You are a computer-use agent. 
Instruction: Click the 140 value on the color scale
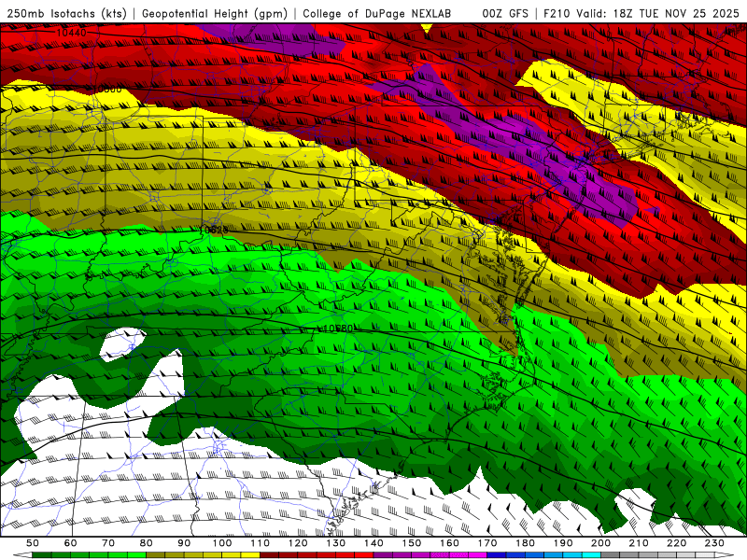tap(373, 543)
